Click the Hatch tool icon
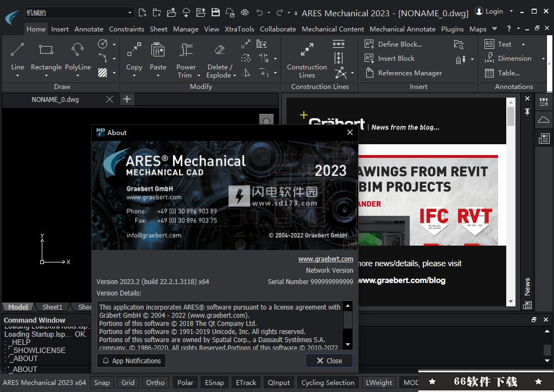The height and width of the screenshot is (392, 554). tap(103, 73)
